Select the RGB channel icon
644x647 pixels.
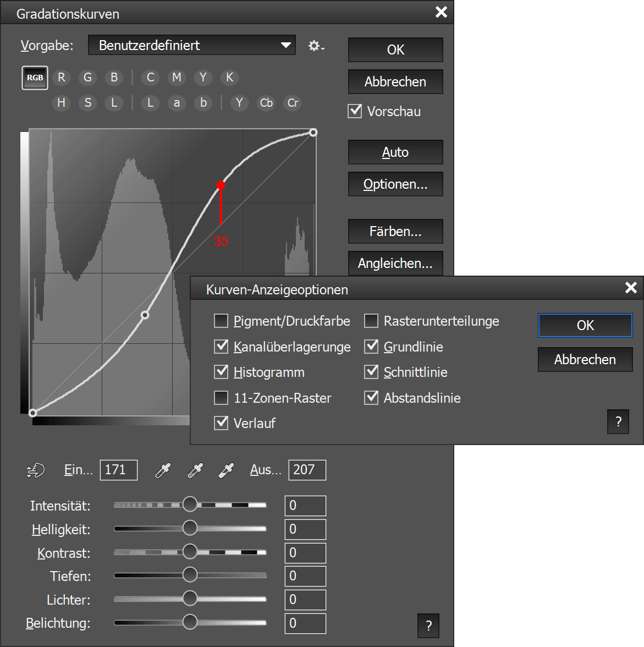tap(35, 78)
